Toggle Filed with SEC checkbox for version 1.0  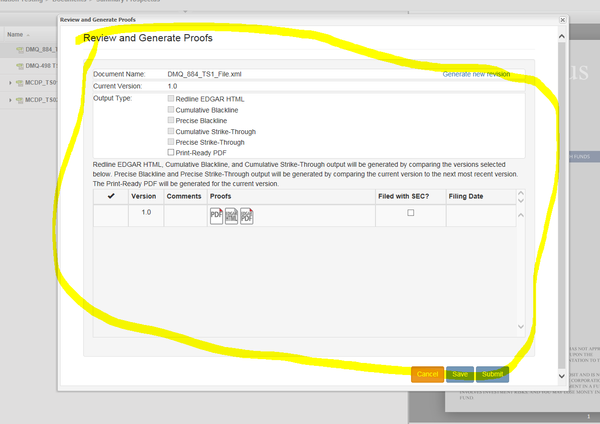(x=410, y=214)
